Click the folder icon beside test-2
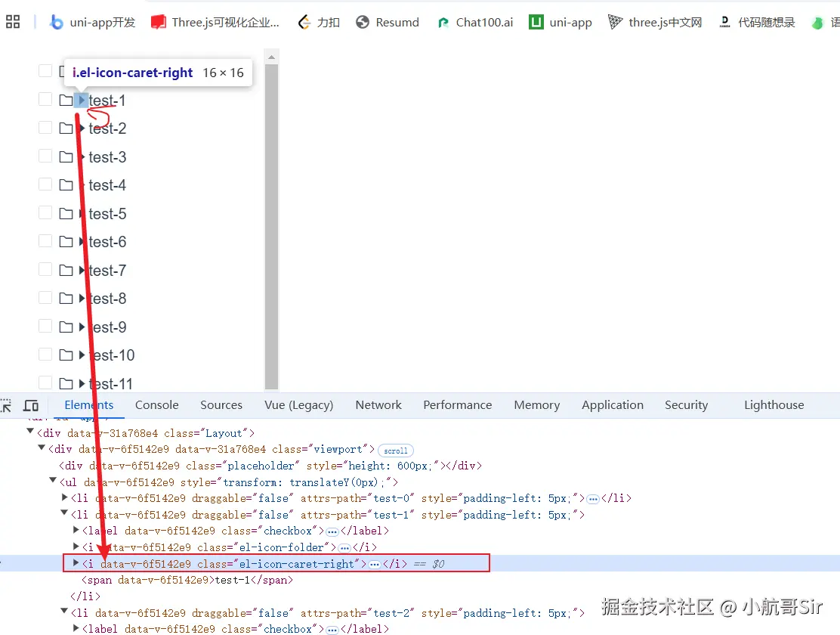The image size is (840, 635). tap(66, 129)
